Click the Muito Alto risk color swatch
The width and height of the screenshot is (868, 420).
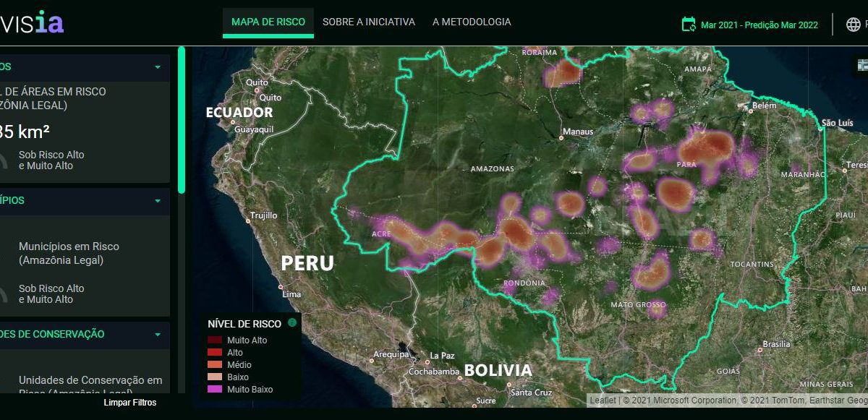(215, 340)
